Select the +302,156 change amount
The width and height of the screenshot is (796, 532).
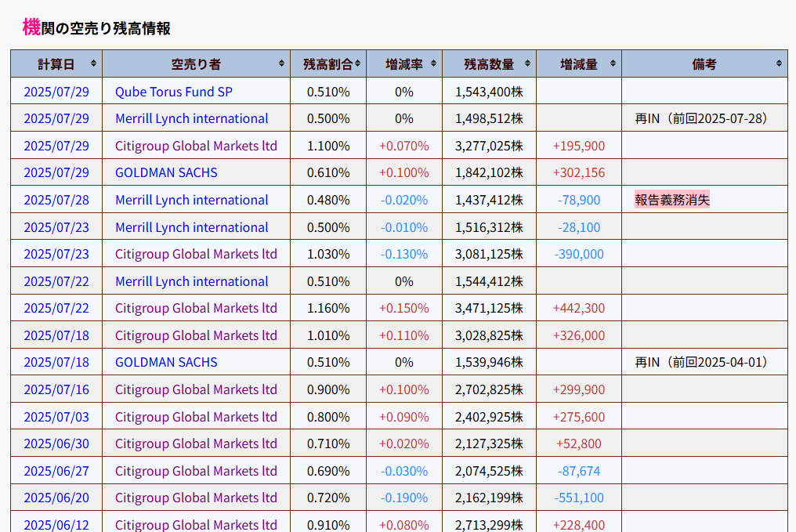point(579,172)
